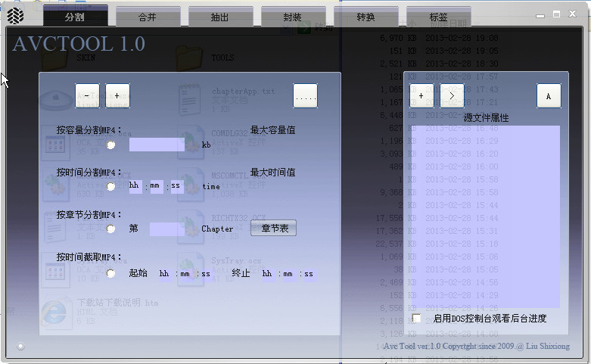The image size is (591, 364).
Task: Click the minus button in split panel
Action: pos(87,95)
